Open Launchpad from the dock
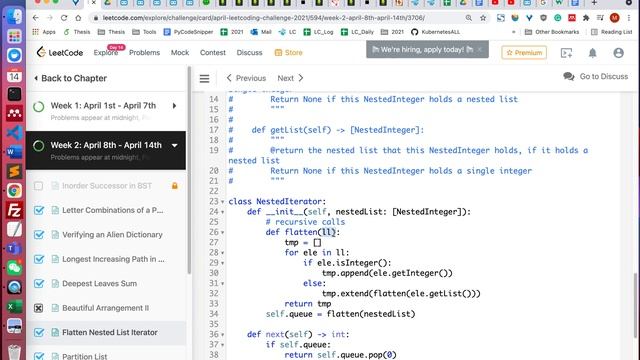This screenshot has width=640, height=360. click(14, 36)
